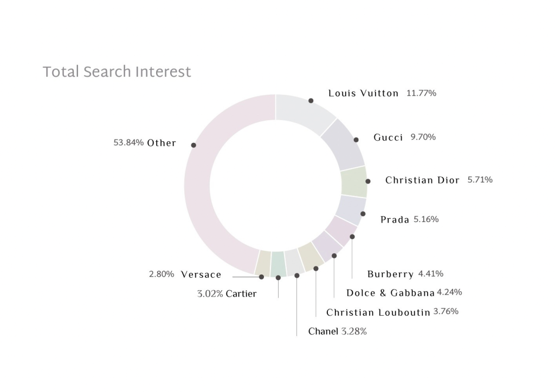
Task: Select the Burberry label text
Action: click(390, 275)
